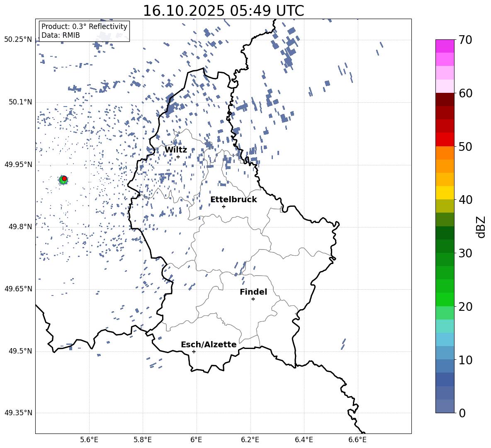Click the red radar site marker

(x=64, y=179)
